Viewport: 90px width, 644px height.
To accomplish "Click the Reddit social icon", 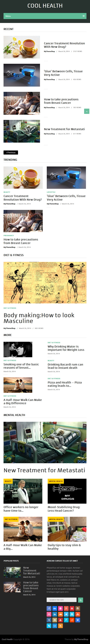I will (x=72, y=620).
